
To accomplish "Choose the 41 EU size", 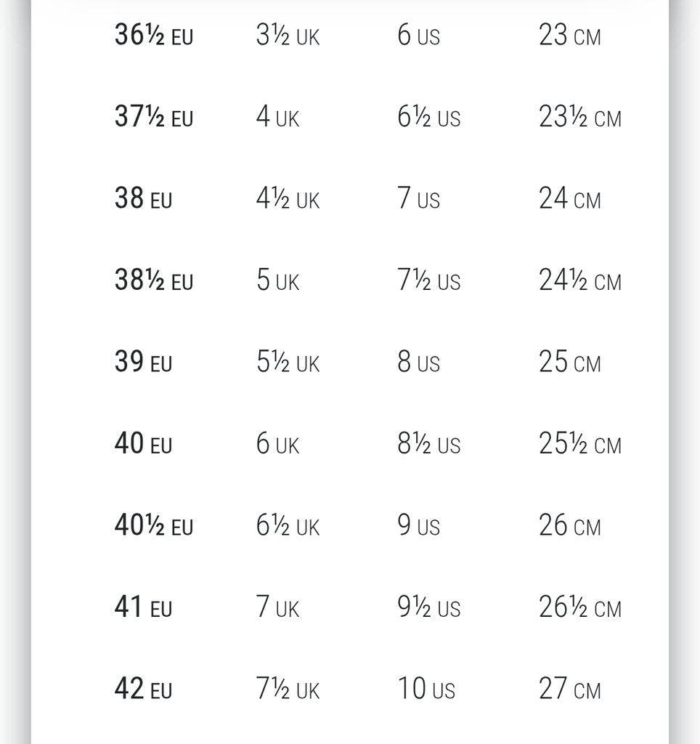I will (x=143, y=608).
